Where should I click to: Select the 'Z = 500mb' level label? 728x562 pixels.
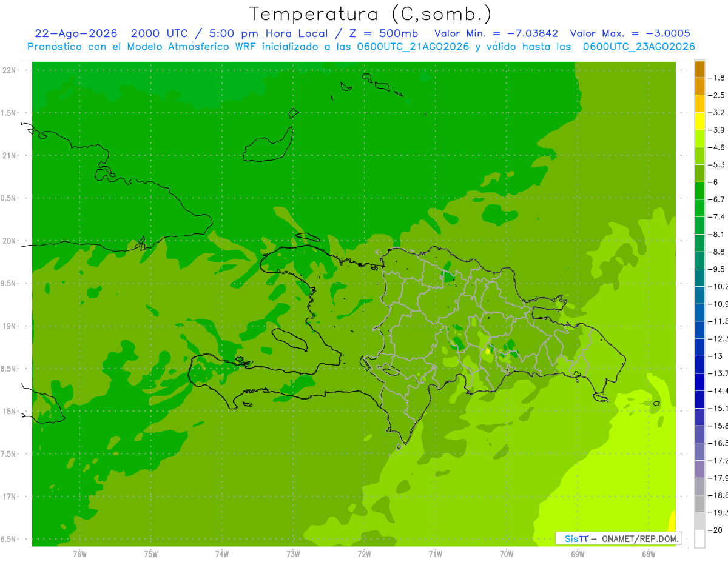[x=383, y=33]
